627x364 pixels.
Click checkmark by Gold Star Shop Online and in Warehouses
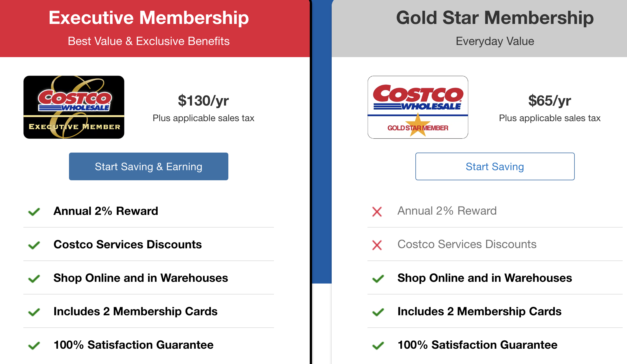tap(378, 279)
